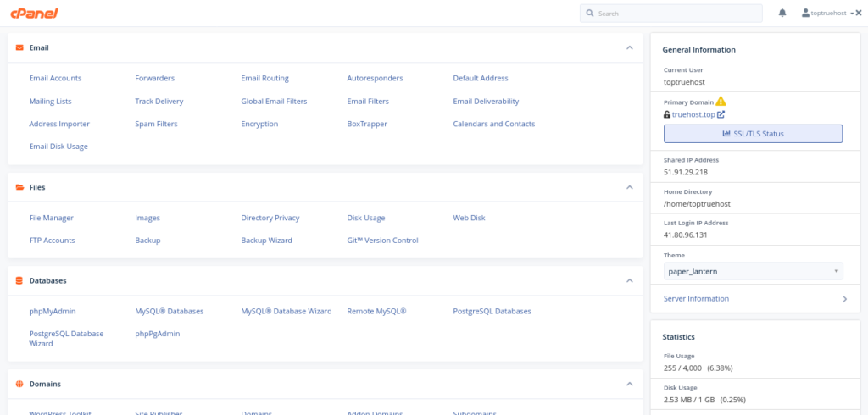Click the Domains section globe icon
The image size is (868, 415).
tap(19, 384)
